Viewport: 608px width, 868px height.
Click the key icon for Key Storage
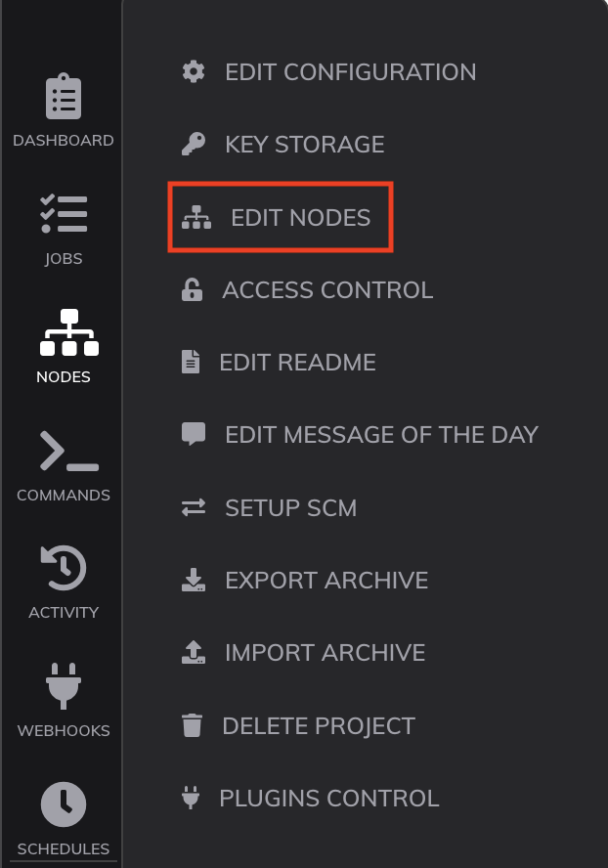194,145
